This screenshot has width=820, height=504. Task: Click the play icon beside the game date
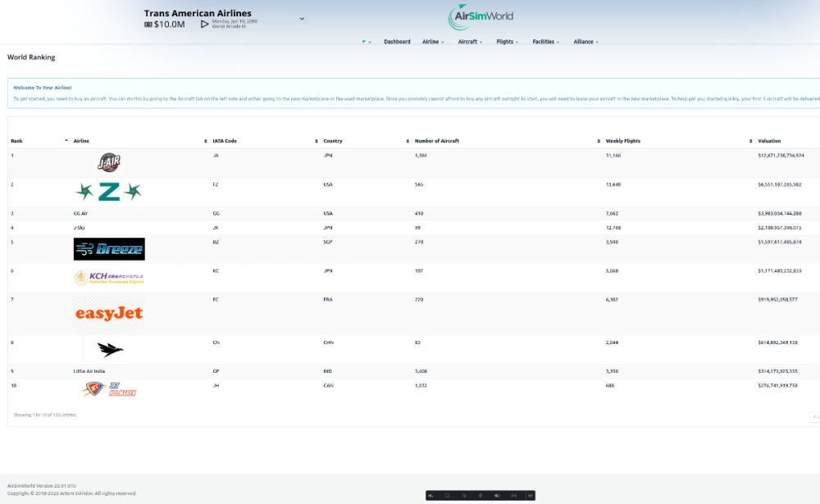205,25
